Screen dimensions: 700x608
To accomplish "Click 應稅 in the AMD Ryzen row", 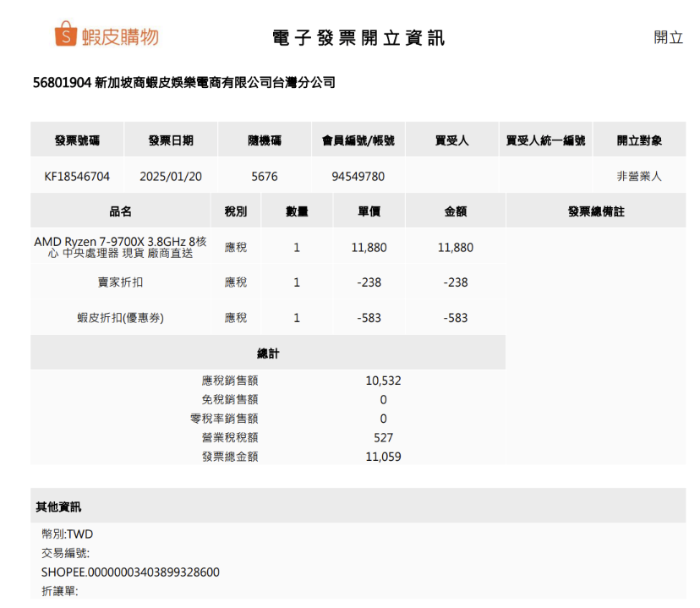I will coord(236,247).
